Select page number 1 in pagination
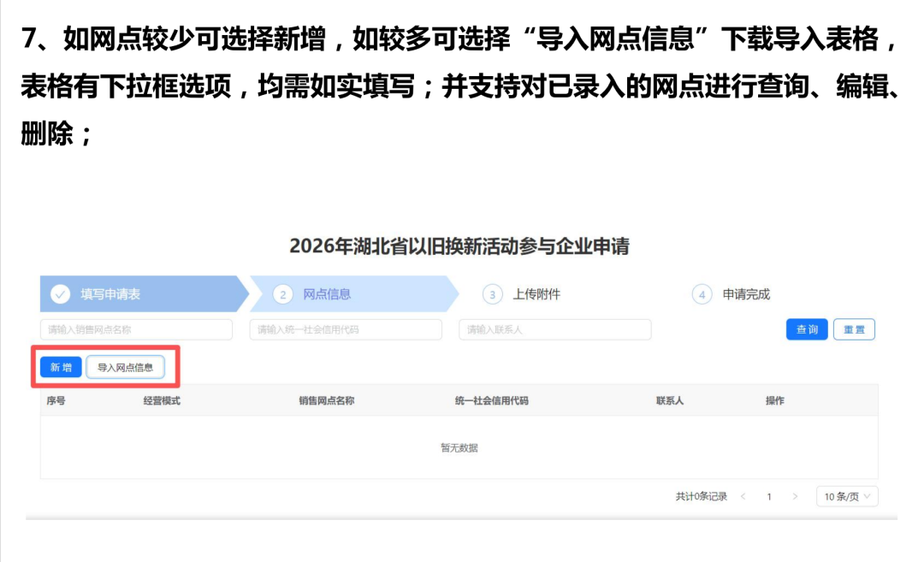Image resolution: width=924 pixels, height=562 pixels. [769, 496]
